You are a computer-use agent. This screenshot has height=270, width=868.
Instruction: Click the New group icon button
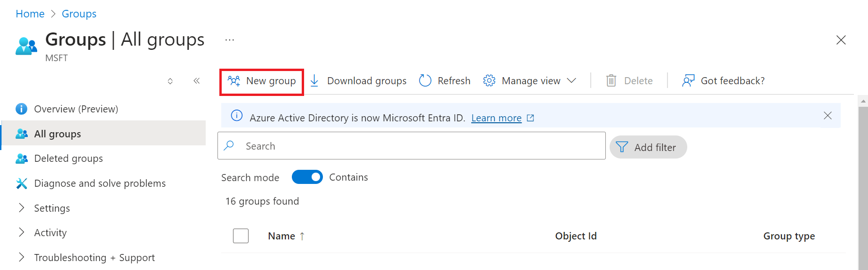click(x=234, y=81)
